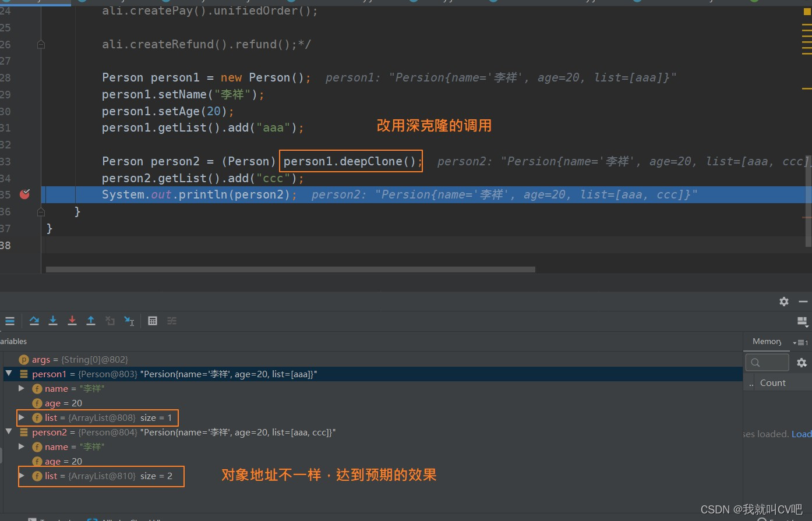
Task: Minimize the debug tool window
Action: [x=803, y=302]
